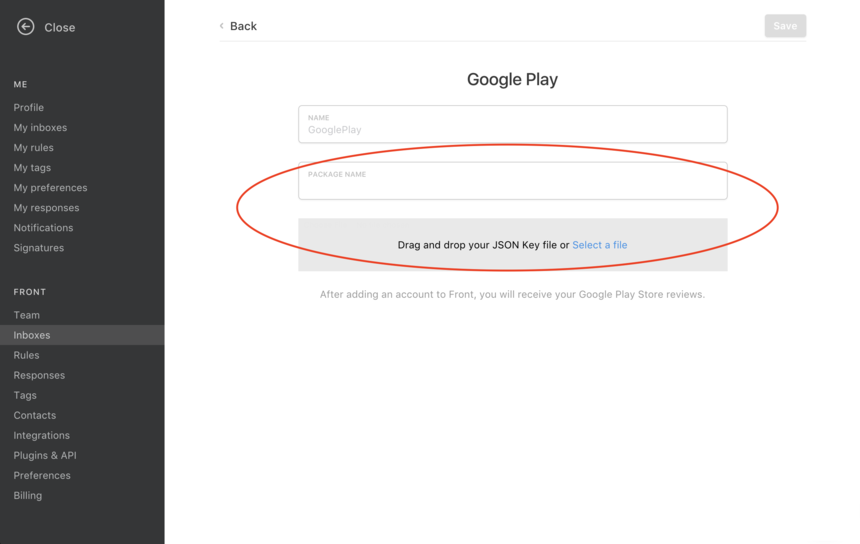Screen dimensions: 860x544
Task: Click the ME section header
Action: coord(20,84)
